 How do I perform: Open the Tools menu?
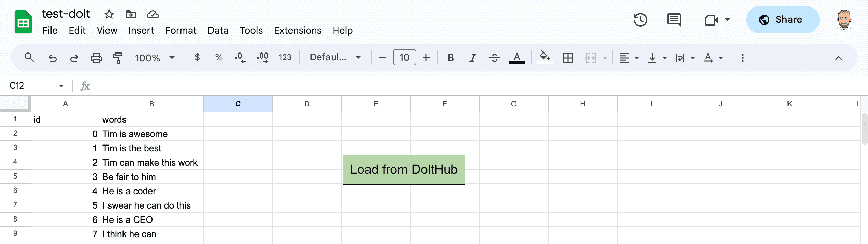pyautogui.click(x=251, y=30)
